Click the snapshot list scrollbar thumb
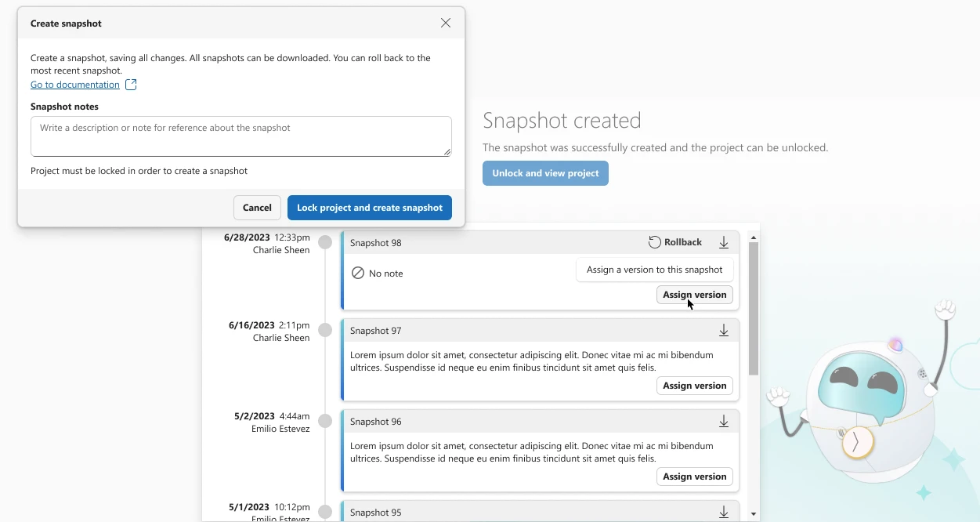The width and height of the screenshot is (980, 522). click(x=754, y=309)
